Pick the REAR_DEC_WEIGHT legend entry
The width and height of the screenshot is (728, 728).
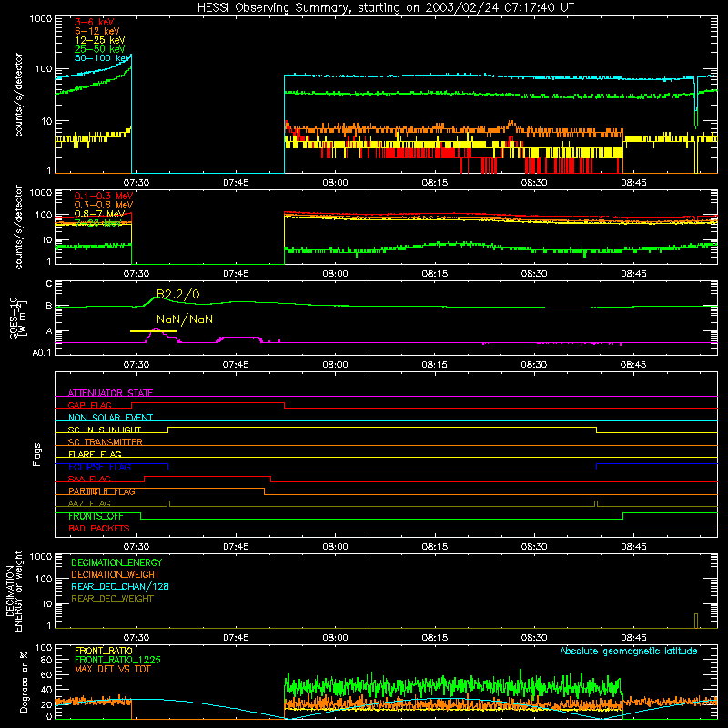[x=112, y=599]
